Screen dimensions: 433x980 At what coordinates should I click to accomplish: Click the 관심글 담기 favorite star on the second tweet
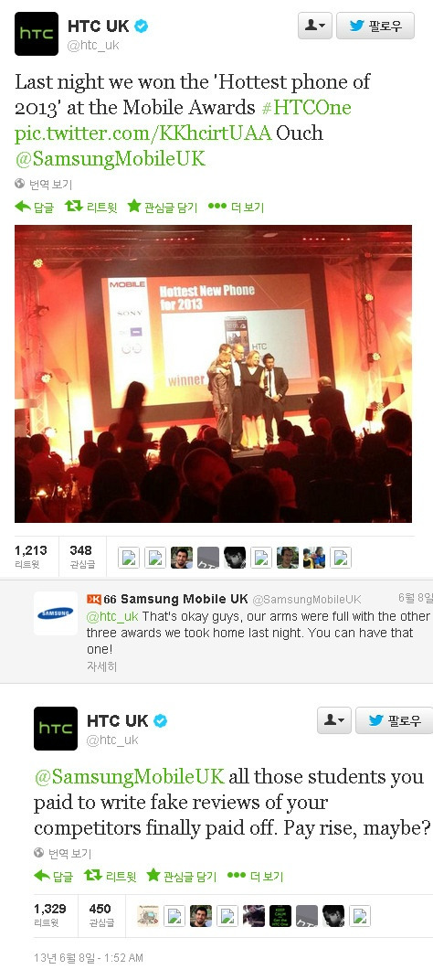153,875
